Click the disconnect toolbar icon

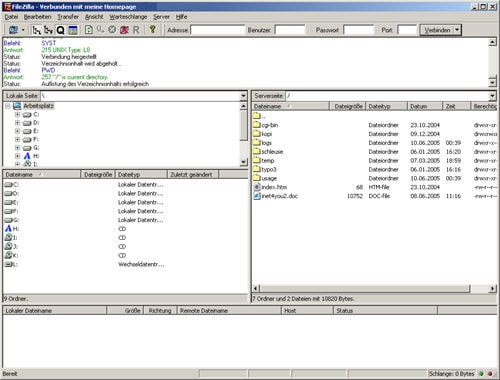click(124, 30)
